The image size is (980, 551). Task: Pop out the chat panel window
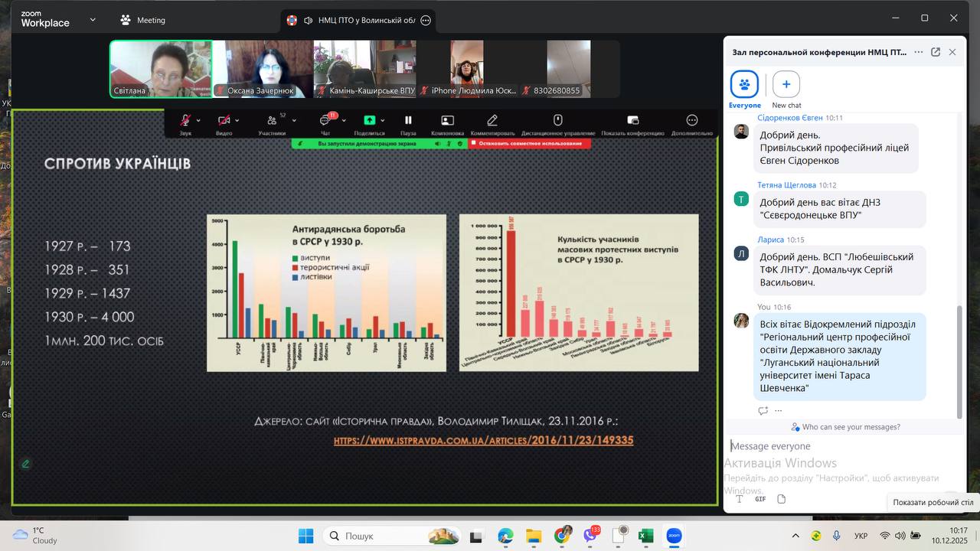pos(936,52)
